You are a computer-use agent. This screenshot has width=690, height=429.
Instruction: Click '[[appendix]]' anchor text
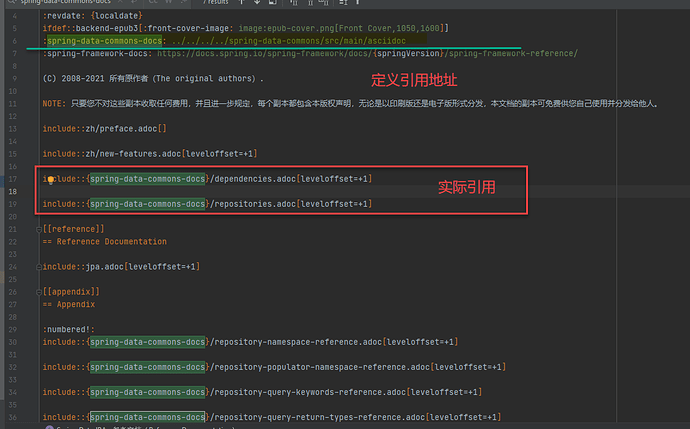[x=71, y=292]
